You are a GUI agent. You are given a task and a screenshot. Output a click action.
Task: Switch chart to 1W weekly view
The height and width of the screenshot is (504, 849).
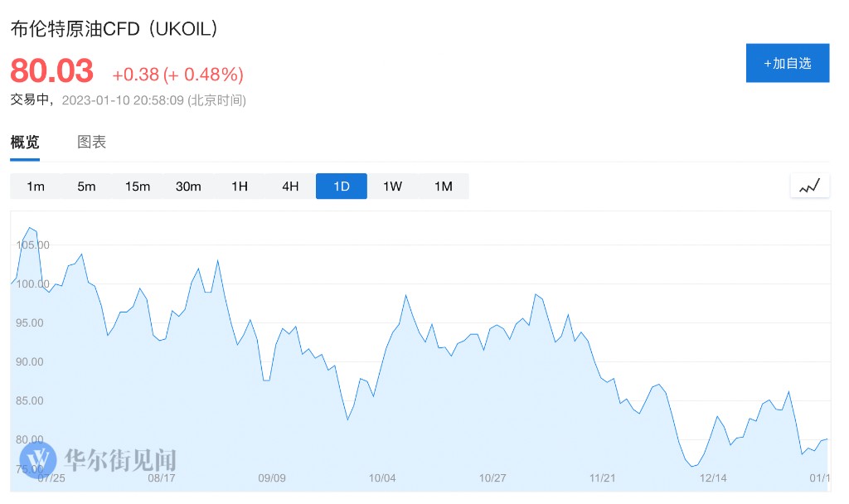tap(392, 187)
